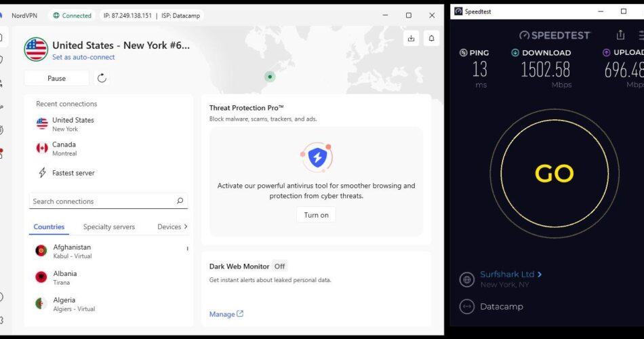644x339 pixels.
Task: Turn on Threat Protection Pro
Action: point(316,215)
